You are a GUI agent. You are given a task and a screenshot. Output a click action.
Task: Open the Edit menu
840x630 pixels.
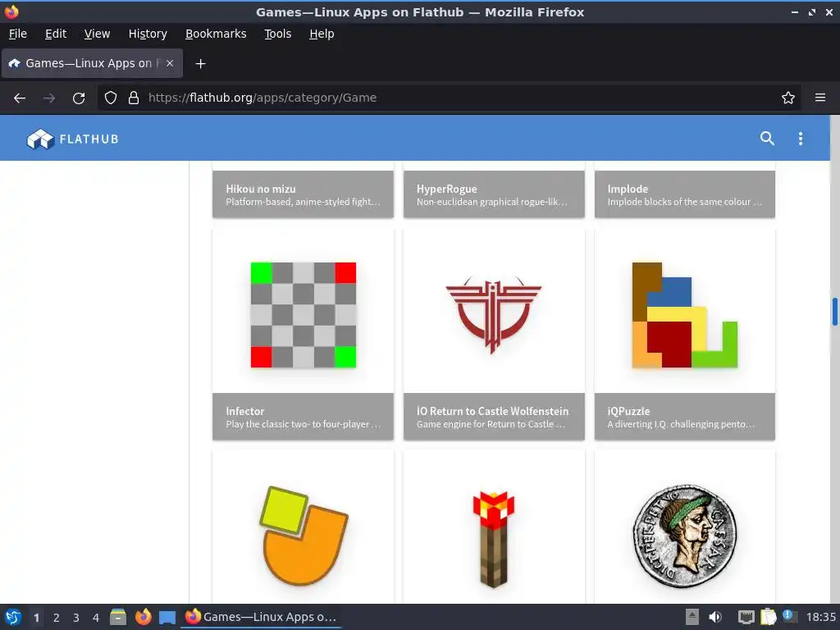point(56,34)
